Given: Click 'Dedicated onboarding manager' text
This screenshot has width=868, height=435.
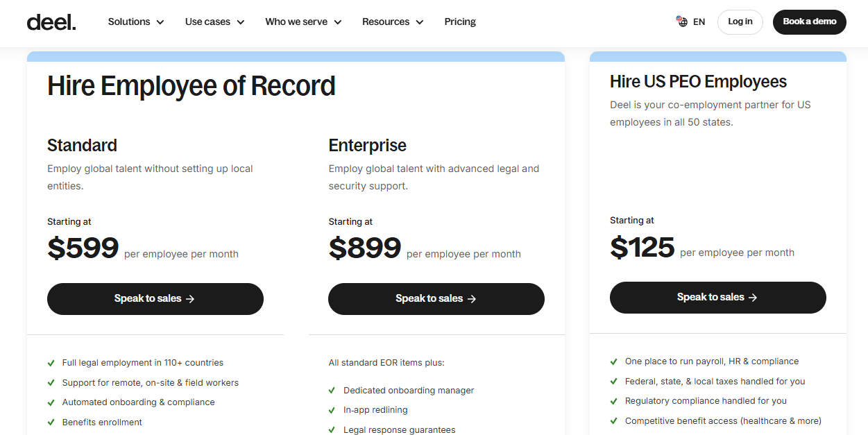Looking at the screenshot, I should tap(409, 391).
